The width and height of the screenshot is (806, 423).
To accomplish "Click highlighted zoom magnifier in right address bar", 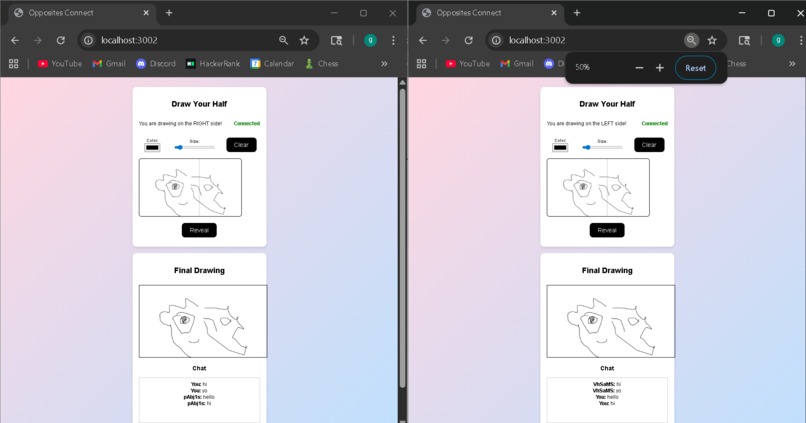I will tap(691, 40).
